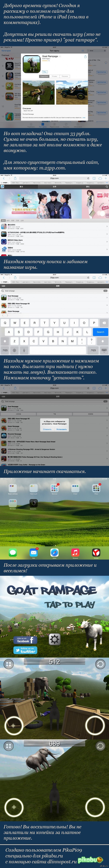Viewport: 109px width, 868px height.
Task: Tap the 返回 back button above the keyboard search
Action: [3, 286]
